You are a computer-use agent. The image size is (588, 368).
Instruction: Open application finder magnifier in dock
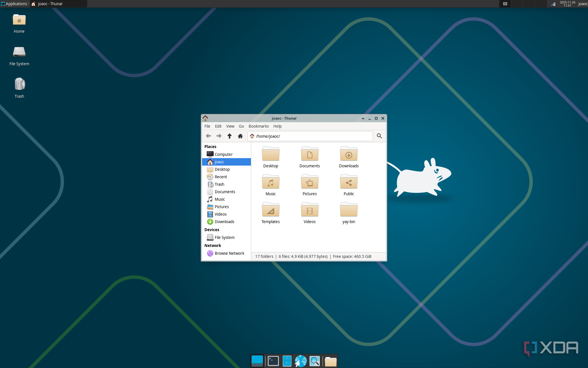[x=315, y=361]
